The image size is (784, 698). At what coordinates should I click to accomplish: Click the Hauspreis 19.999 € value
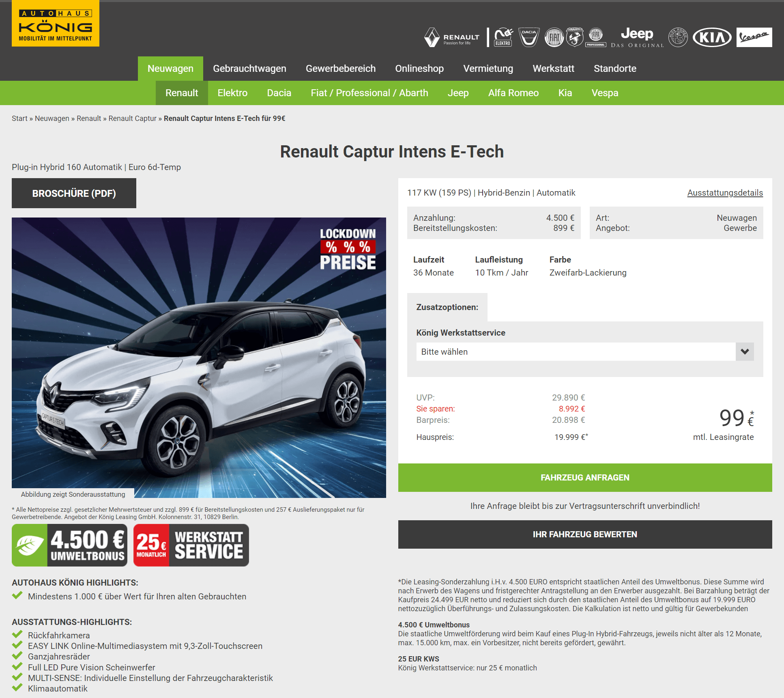click(x=571, y=437)
